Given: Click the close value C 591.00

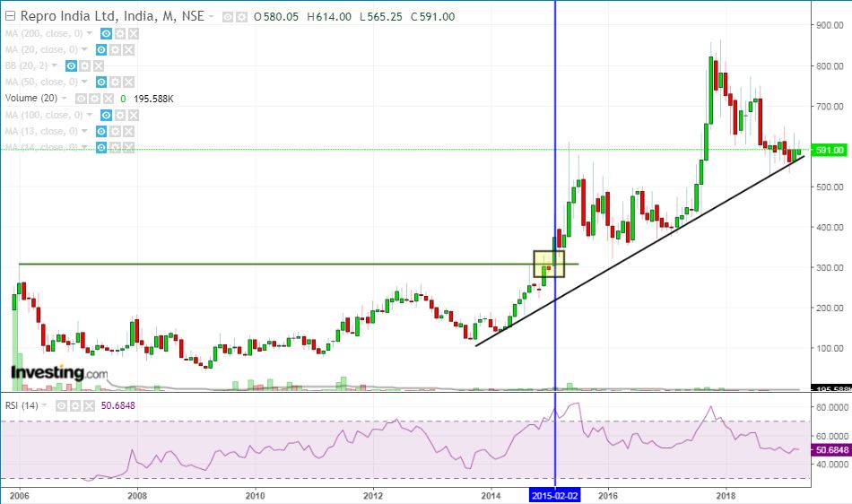Looking at the screenshot, I should (x=432, y=17).
